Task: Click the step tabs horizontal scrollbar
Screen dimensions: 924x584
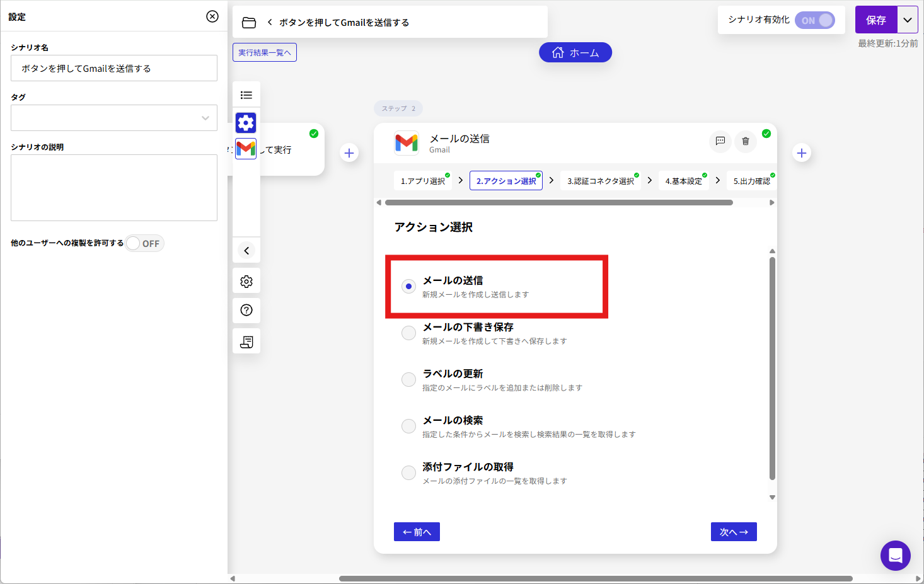Action: [559, 203]
